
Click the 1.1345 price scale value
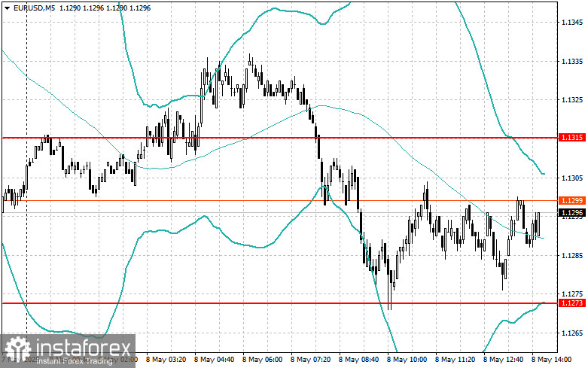click(x=572, y=23)
